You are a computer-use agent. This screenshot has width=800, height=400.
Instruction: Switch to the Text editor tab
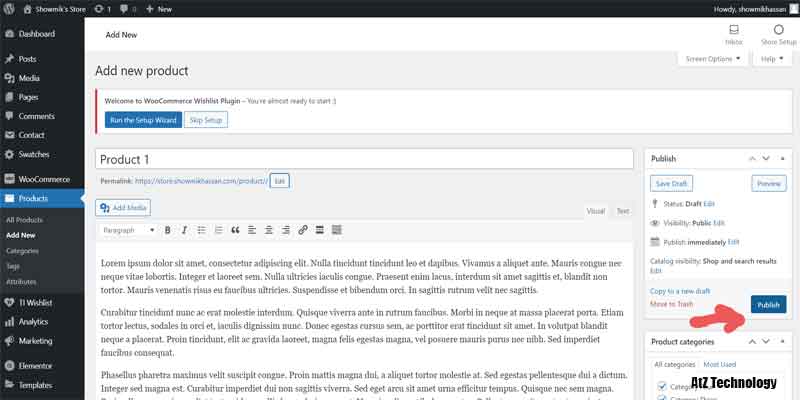pyautogui.click(x=622, y=211)
